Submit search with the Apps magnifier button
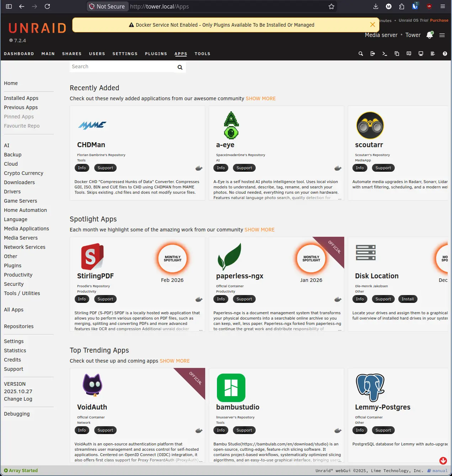The width and height of the screenshot is (452, 476). [x=180, y=67]
